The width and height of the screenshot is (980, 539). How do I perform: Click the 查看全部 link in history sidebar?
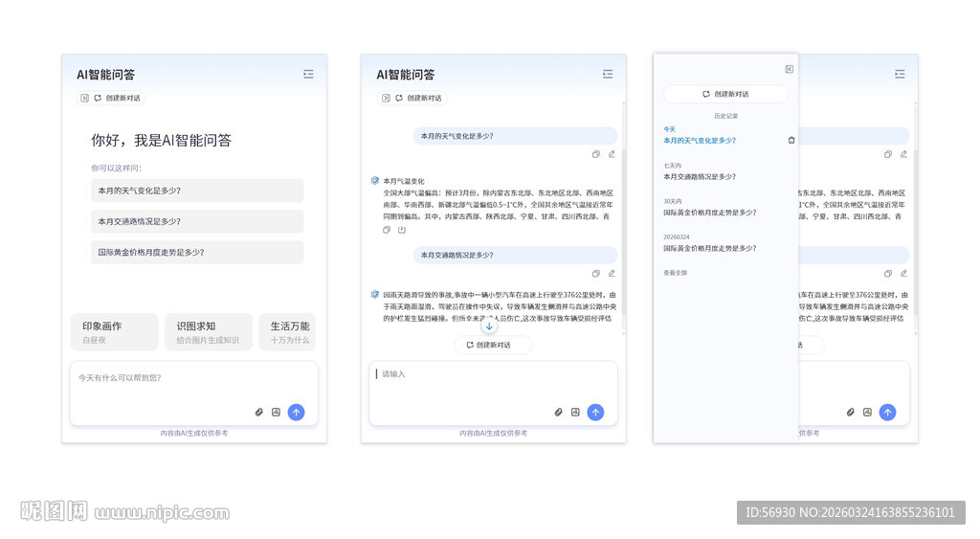coord(675,273)
